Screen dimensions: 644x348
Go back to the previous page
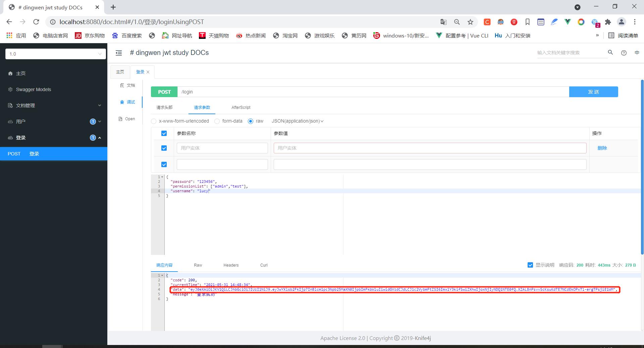click(9, 22)
